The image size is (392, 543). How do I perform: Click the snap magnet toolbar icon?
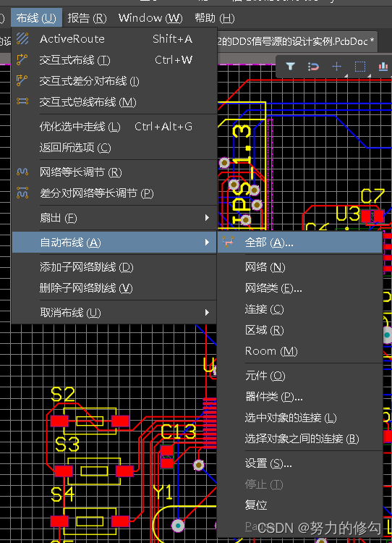(313, 66)
